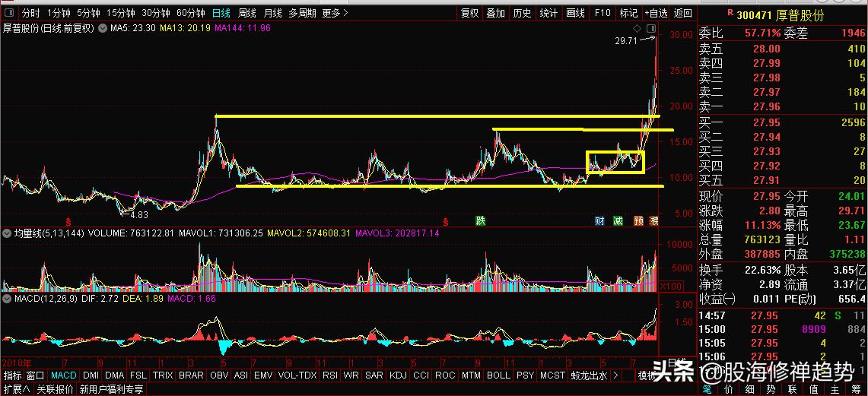Screen dimensions: 868x396
Task: Select the 日线 daily period
Action: (x=221, y=13)
